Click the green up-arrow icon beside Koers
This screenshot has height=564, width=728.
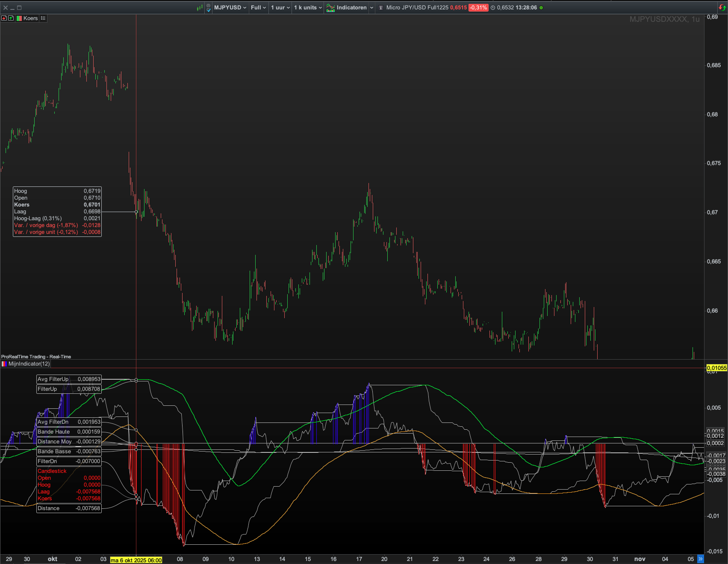tap(11, 18)
